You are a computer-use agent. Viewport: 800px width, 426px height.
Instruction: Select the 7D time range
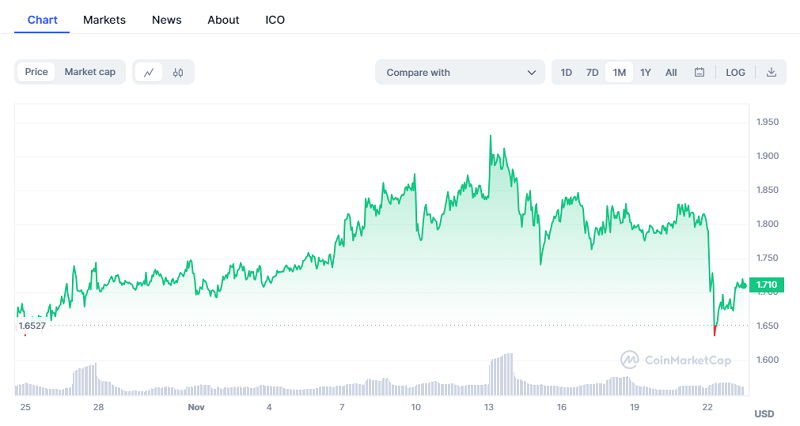592,72
